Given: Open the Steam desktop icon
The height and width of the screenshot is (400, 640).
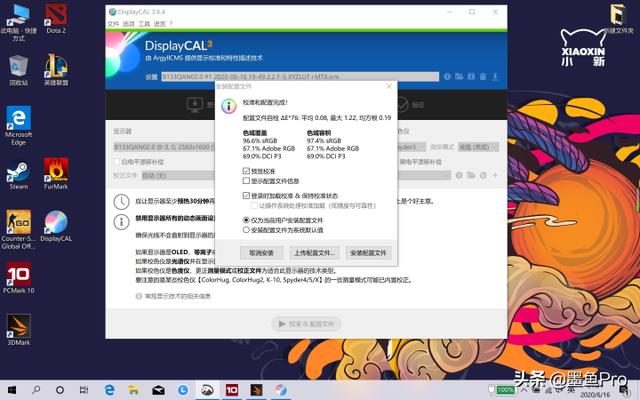Looking at the screenshot, I should [x=18, y=174].
